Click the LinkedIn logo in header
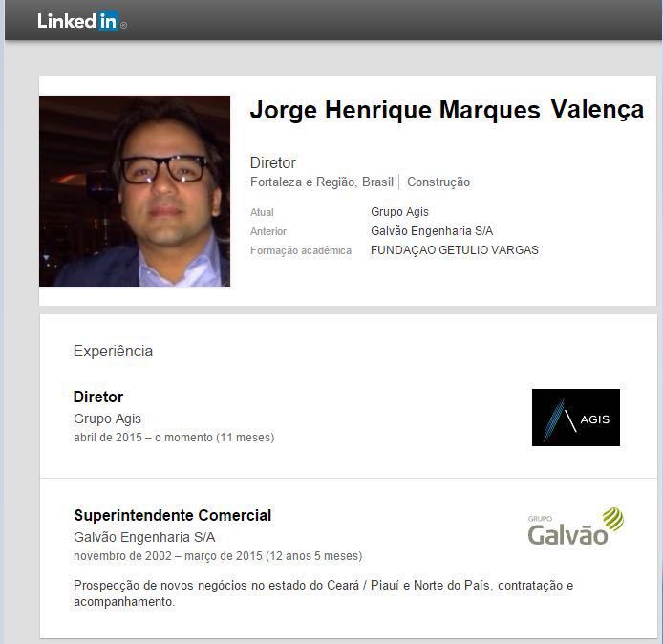 pyautogui.click(x=81, y=21)
